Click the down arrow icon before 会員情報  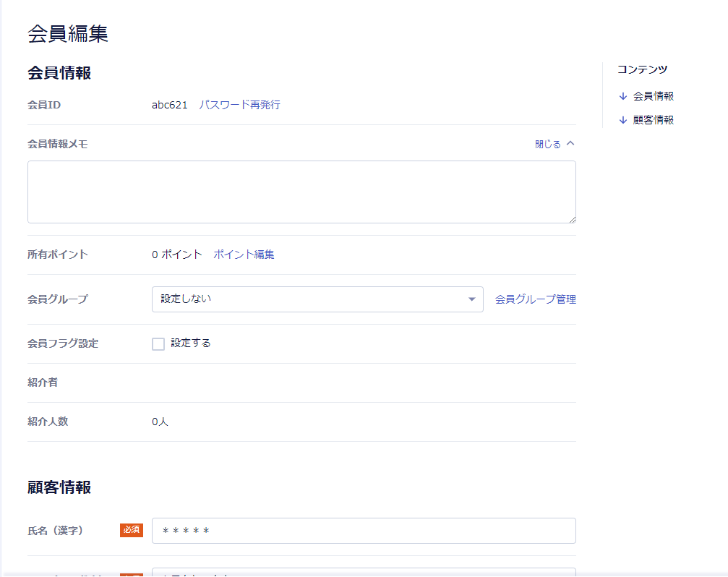point(623,96)
